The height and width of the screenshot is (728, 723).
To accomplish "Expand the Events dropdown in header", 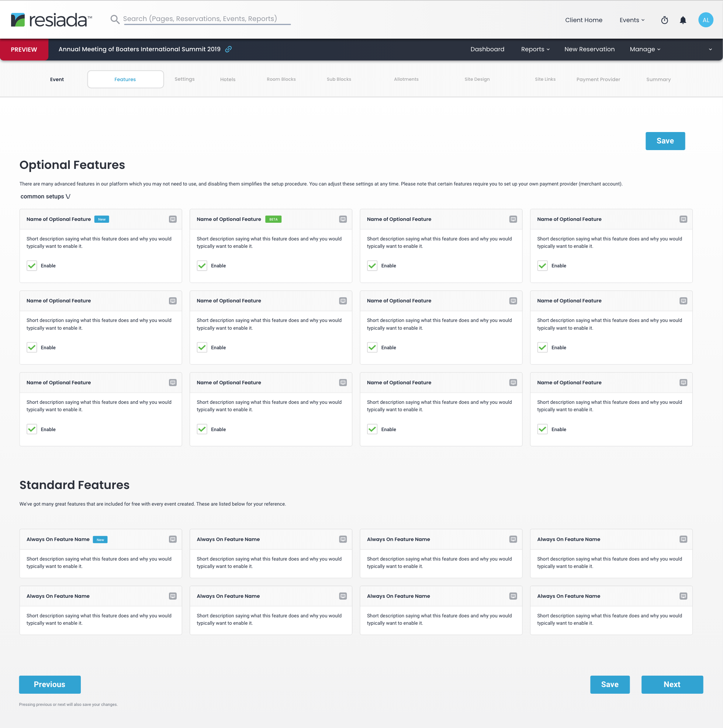I will (632, 20).
